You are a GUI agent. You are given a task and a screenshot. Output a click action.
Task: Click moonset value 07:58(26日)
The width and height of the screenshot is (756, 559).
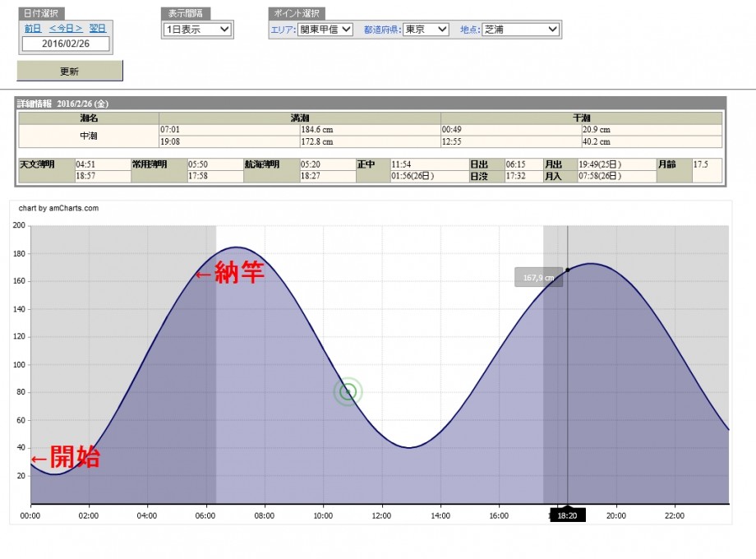click(617, 176)
